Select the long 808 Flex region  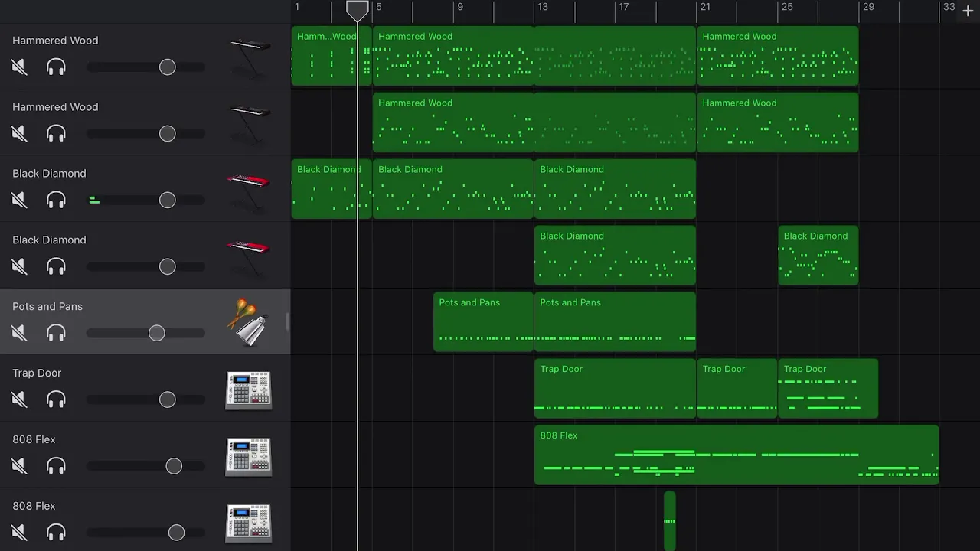point(737,455)
